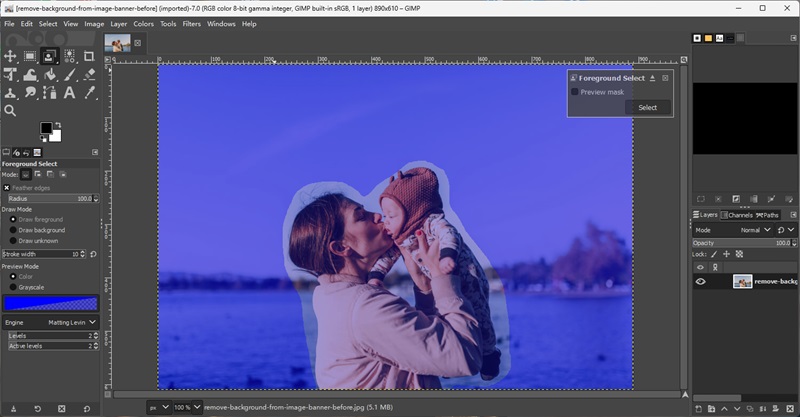
Task: Delete tool preset icon at panel bottom
Action: click(x=62, y=409)
